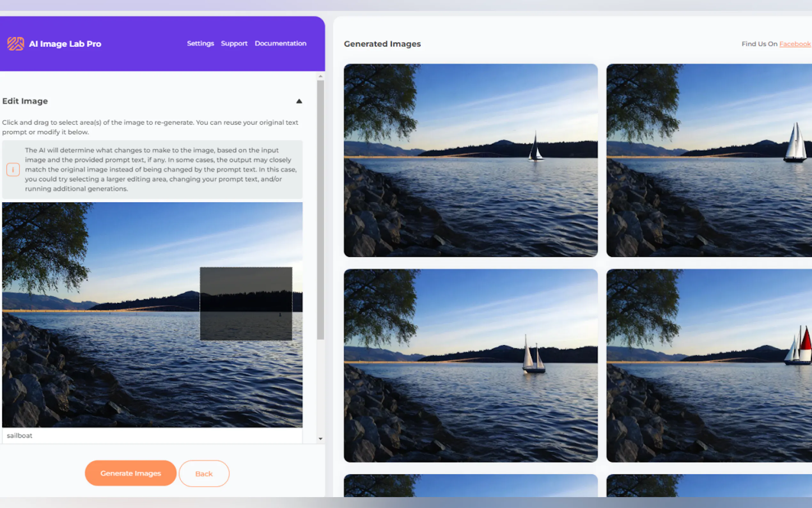The width and height of the screenshot is (812, 508).
Task: Select the generated image with the red-sailed boat
Action: coord(709,366)
